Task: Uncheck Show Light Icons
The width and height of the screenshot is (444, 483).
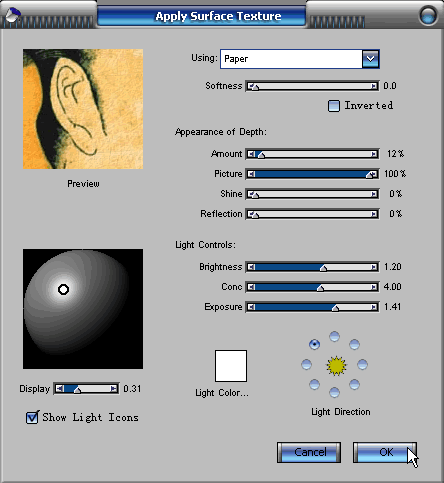Action: pyautogui.click(x=32, y=417)
